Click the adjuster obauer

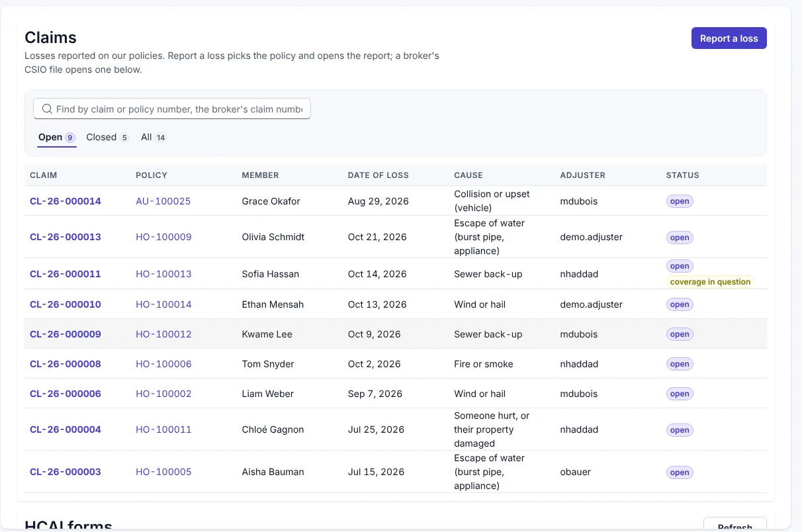point(576,472)
